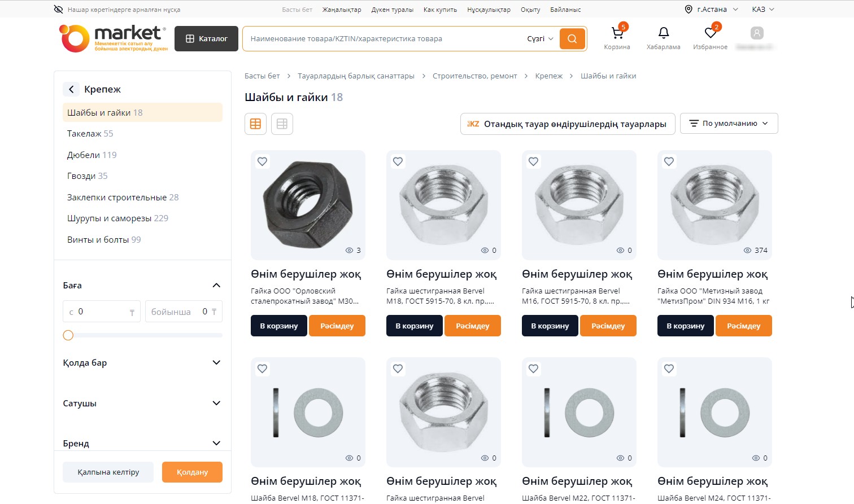The image size is (854, 504).
Task: Open the г.Астана city selector
Action: pos(712,10)
